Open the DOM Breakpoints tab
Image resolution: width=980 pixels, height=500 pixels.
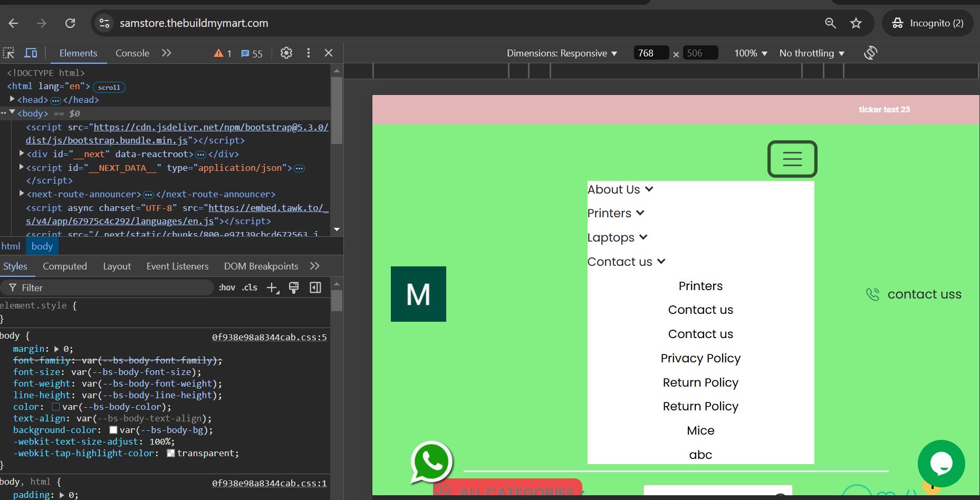tap(261, 266)
